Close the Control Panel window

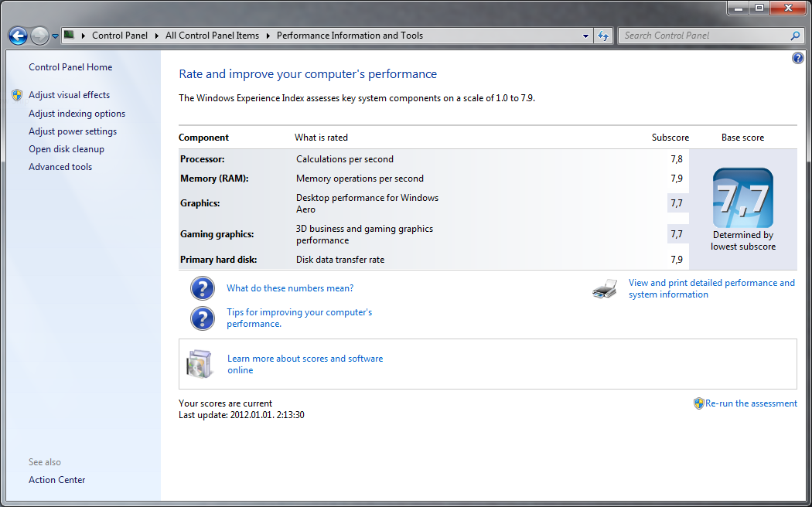pyautogui.click(x=788, y=8)
